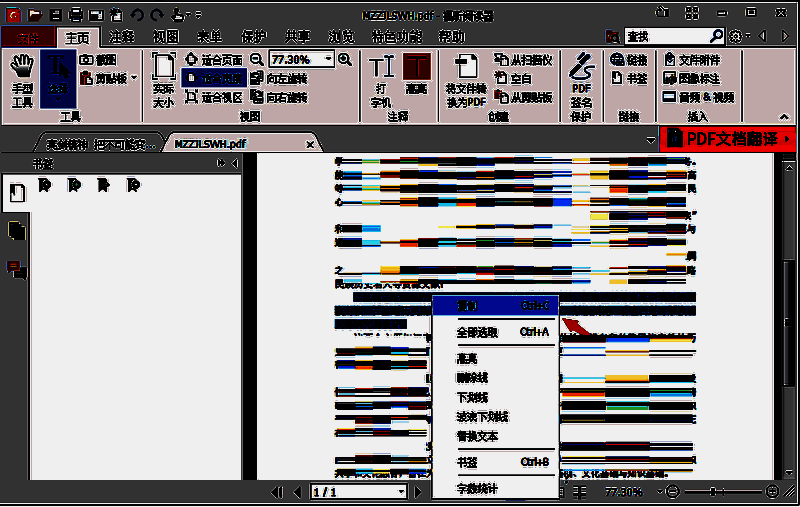Click the 查找 (Find) search field
800x507 pixels.
667,36
